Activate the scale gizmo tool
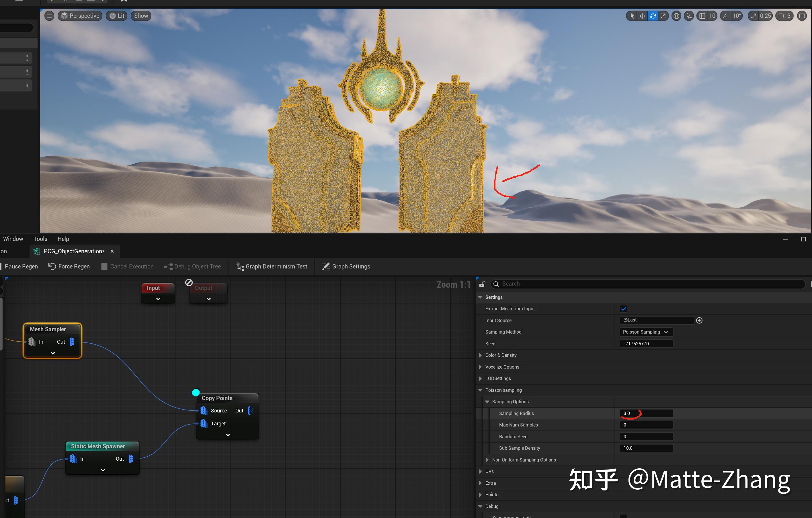Screen dimensions: 812x518 [663, 16]
